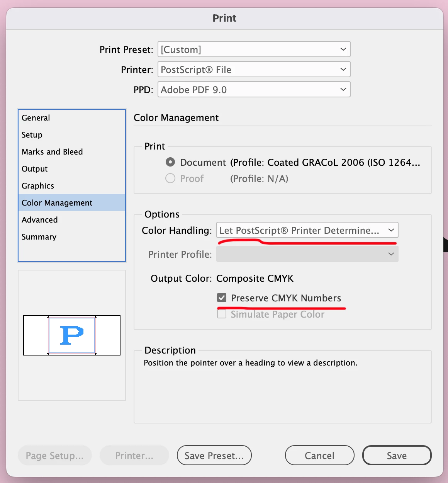Switch to the Setup section
The image size is (448, 483).
(x=72, y=135)
